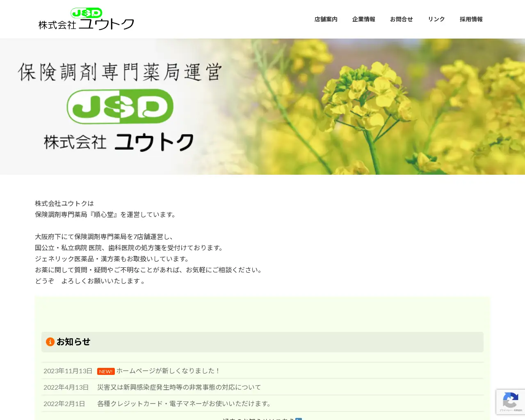Viewport: 525px width, 420px height.
Task: Open the 店舗案内 menu item
Action: [x=326, y=19]
